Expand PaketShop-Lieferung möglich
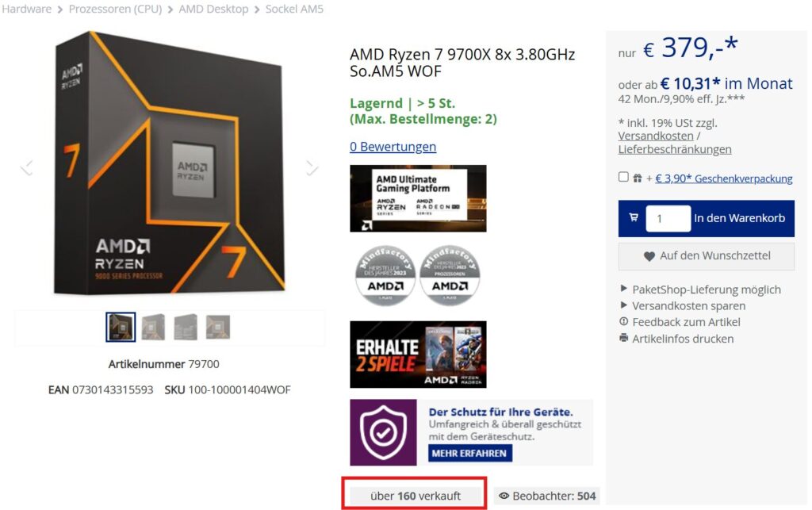This screenshot has width=812, height=510. click(700, 290)
